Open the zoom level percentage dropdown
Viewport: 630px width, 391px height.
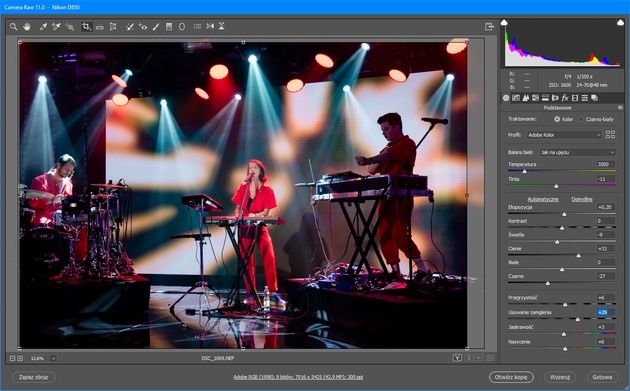pos(53,358)
